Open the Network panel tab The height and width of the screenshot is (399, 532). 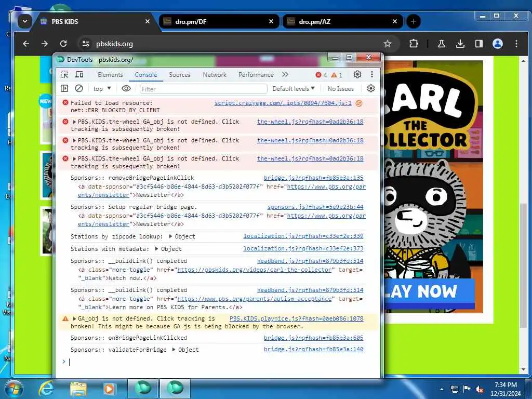tap(215, 75)
